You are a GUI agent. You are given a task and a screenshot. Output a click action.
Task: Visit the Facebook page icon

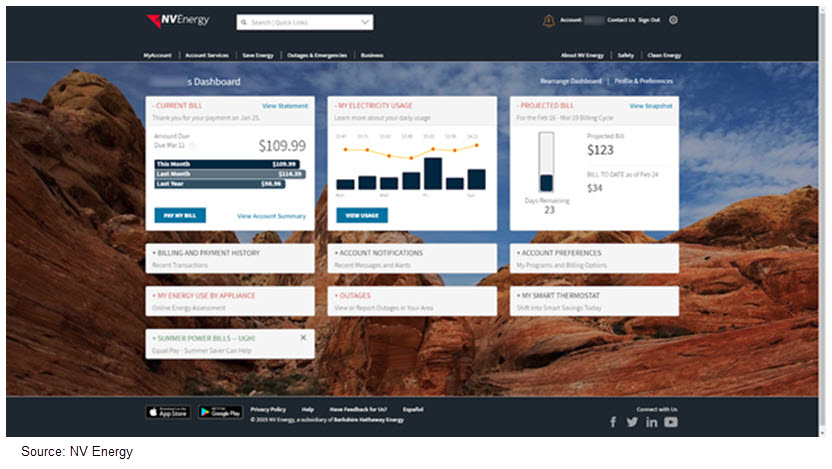click(x=613, y=422)
